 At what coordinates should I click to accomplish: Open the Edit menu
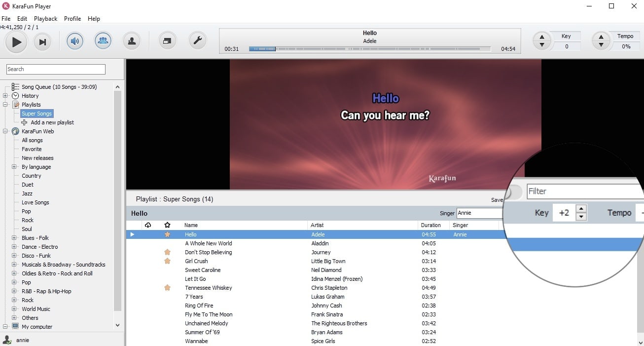point(22,19)
